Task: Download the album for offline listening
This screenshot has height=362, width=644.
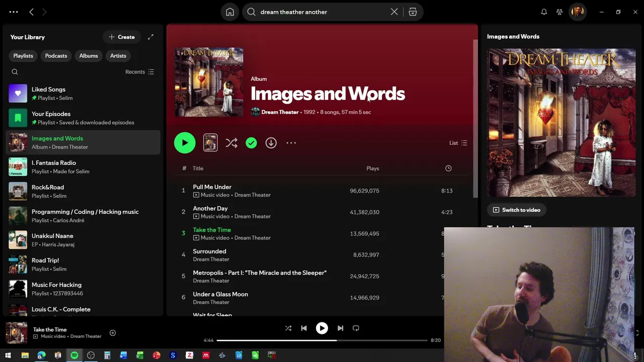Action: pyautogui.click(x=271, y=143)
